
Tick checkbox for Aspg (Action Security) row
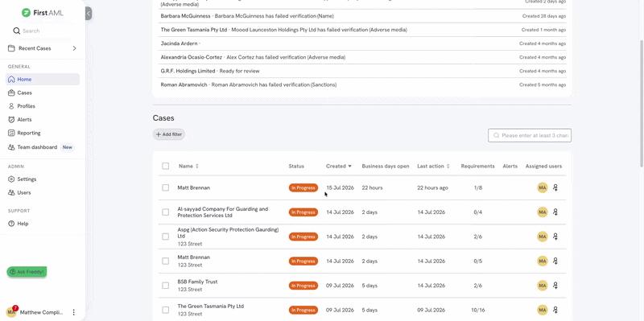point(165,237)
